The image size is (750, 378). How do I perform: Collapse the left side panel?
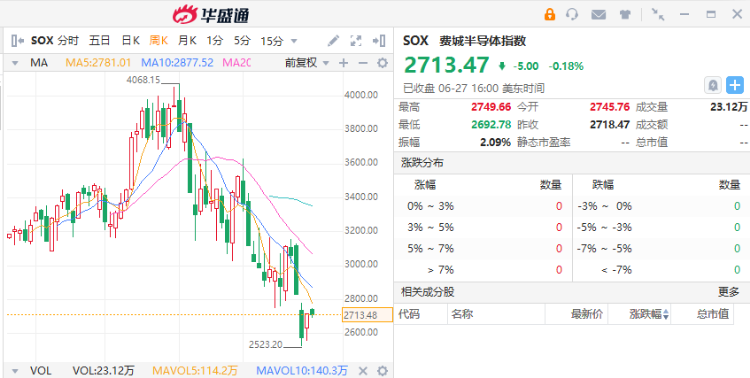coord(17,41)
